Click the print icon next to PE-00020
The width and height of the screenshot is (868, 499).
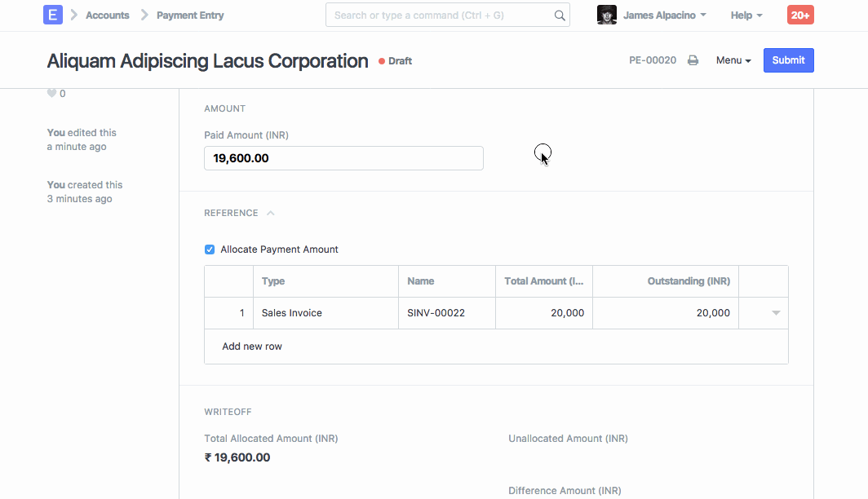(x=693, y=60)
